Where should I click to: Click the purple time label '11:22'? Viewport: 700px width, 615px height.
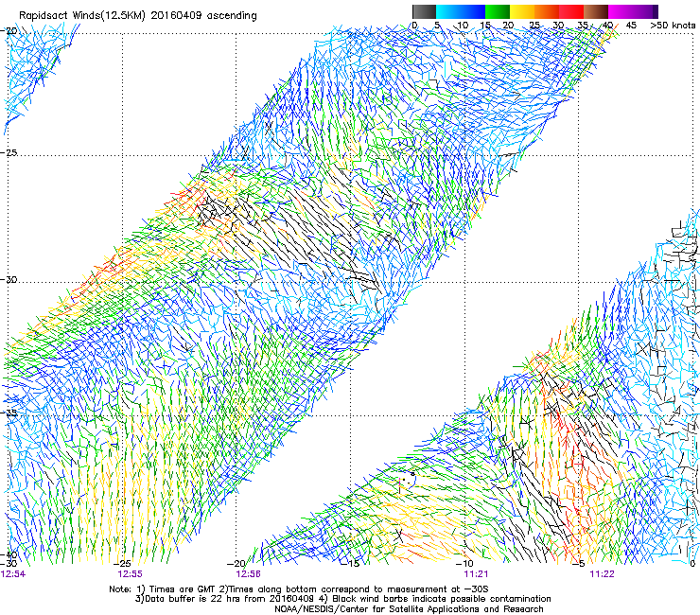point(602,574)
